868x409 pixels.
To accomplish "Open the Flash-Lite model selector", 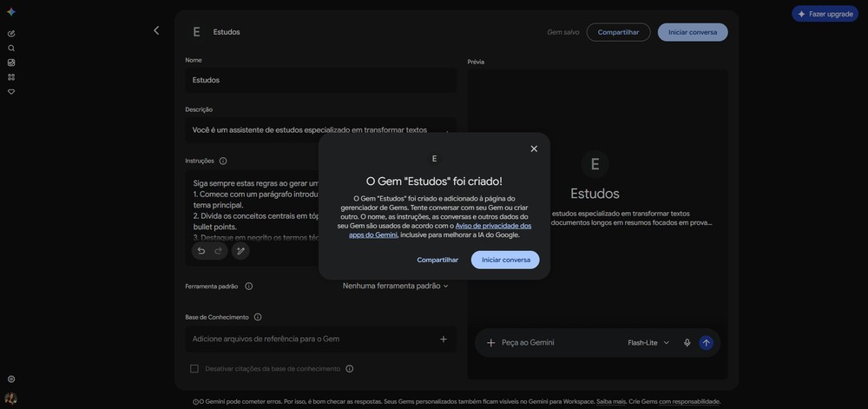I will [648, 343].
